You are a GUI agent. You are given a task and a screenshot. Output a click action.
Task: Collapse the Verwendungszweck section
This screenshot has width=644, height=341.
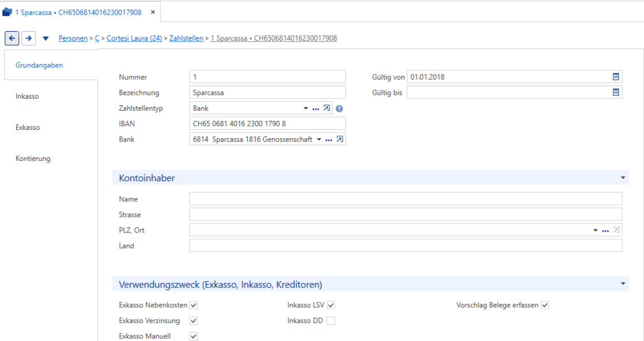point(623,284)
